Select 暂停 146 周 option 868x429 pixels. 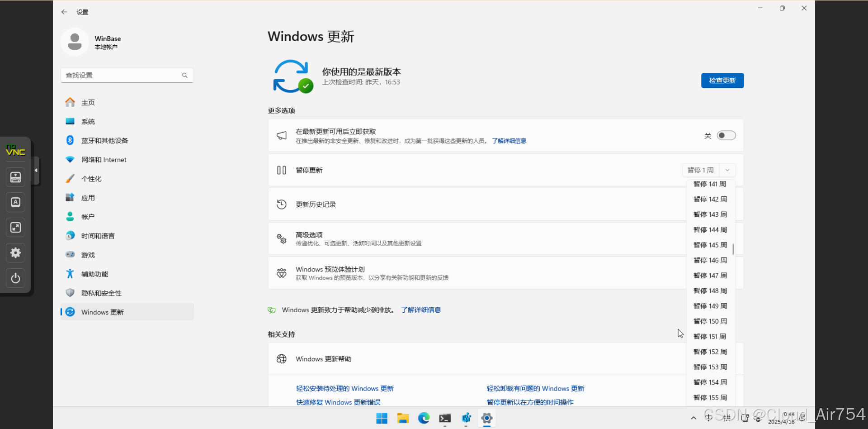click(x=710, y=261)
